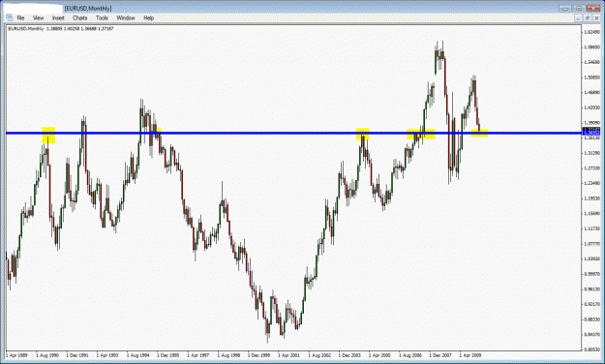Open the Help menu

(148, 17)
